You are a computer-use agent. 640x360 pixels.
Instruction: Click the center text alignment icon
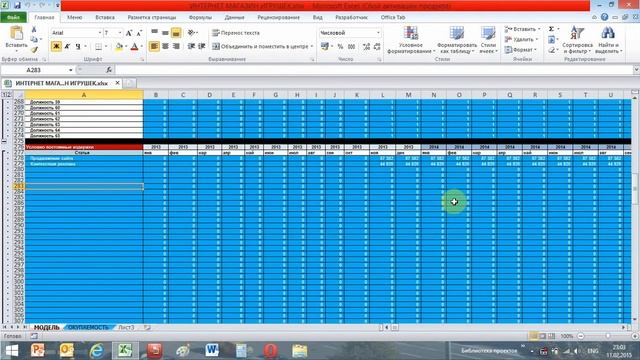[165, 46]
